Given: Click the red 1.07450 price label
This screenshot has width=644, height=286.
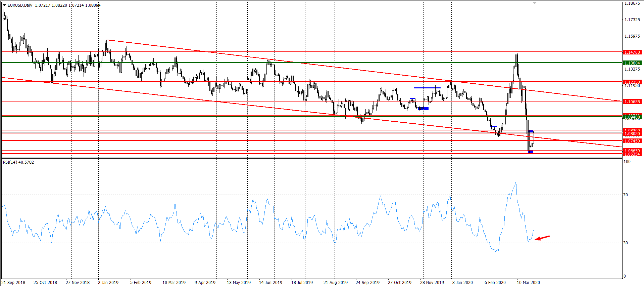Looking at the screenshot, I should pos(632,141).
